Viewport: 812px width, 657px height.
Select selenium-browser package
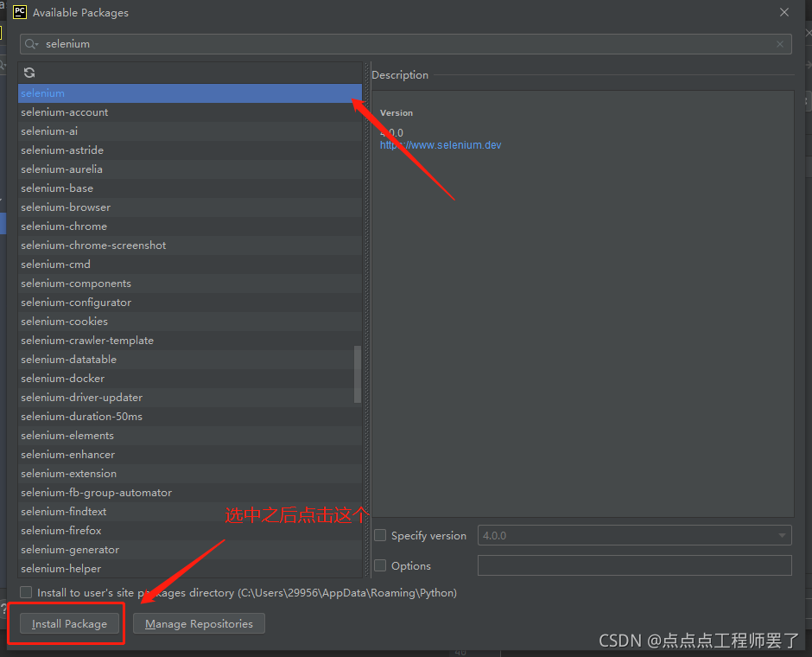click(189, 207)
